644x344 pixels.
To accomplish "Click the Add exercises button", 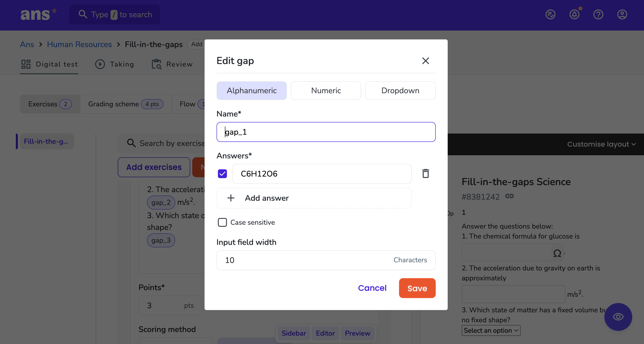I will point(154,167).
